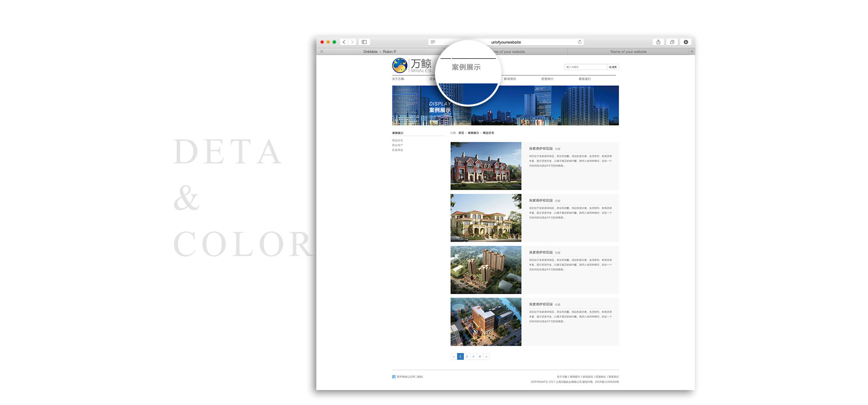Select 商业地产 in the left sidebar
Viewport: 868px width, 405px height.
[397, 145]
